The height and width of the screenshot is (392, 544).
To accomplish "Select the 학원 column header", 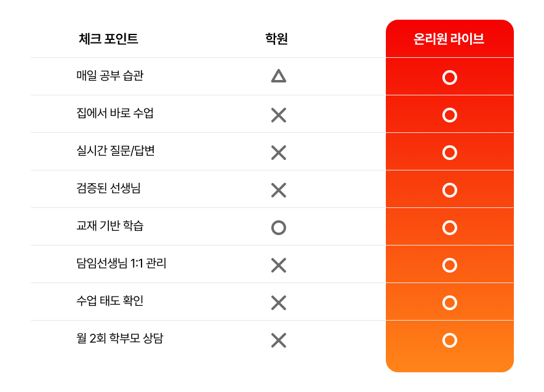I will tap(276, 39).
